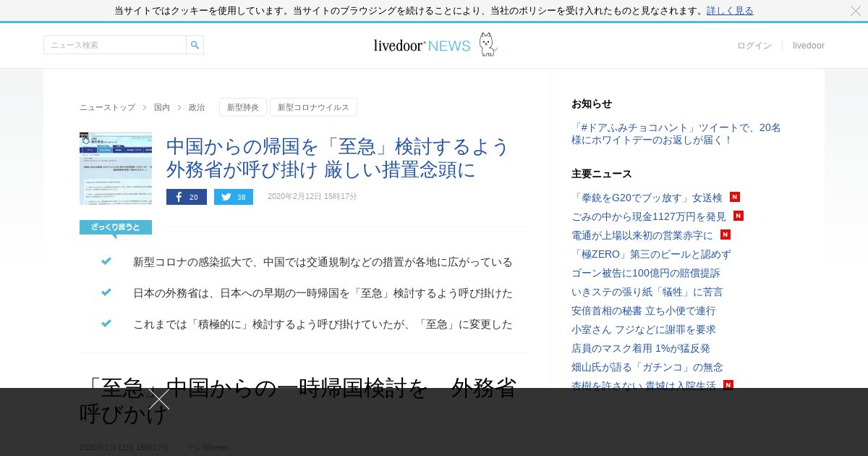Click the red N badge beside 拳銃 headline
This screenshot has width=868, height=456.
[735, 197]
